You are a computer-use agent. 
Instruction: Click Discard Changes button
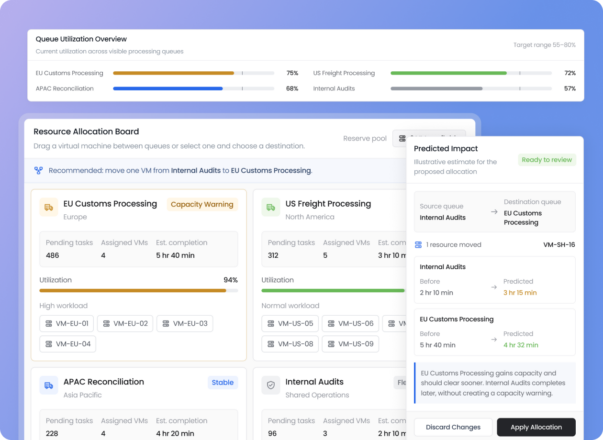point(453,427)
